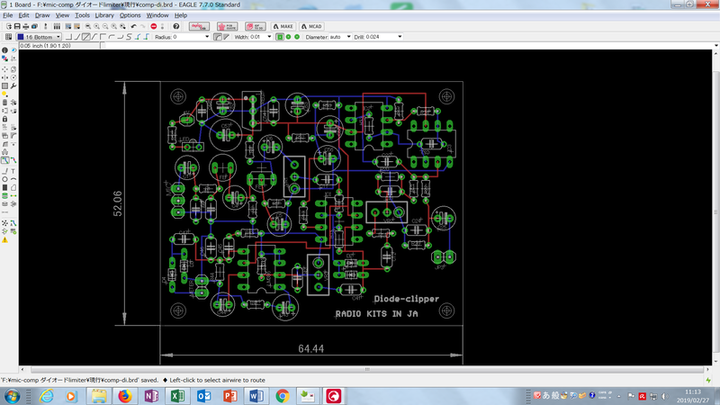Open the Tools menu
The height and width of the screenshot is (405, 720).
point(81,16)
